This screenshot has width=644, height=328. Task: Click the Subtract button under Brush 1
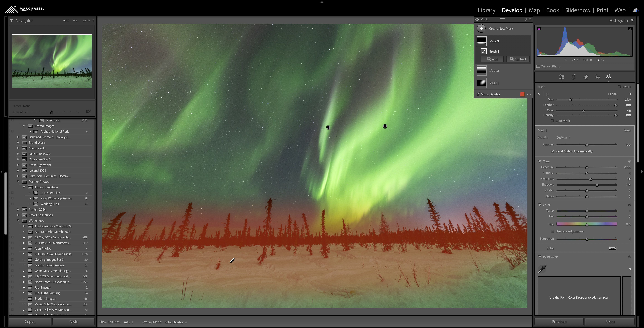pyautogui.click(x=518, y=59)
